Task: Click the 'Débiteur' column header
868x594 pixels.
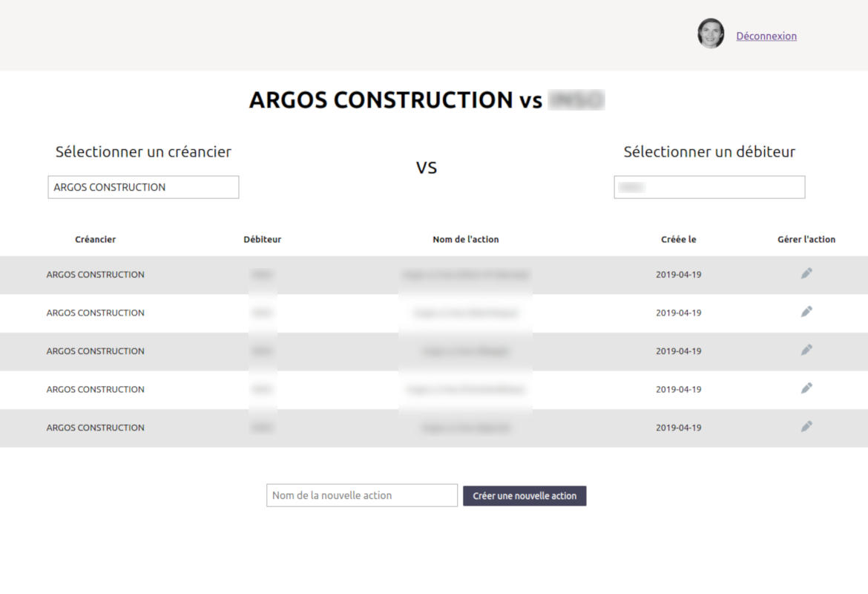Action: click(263, 239)
